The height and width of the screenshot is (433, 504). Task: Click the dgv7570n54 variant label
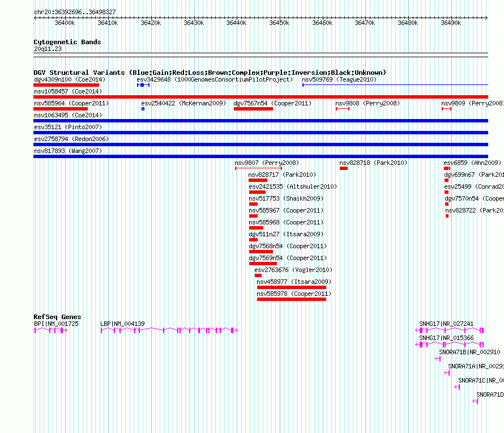pyautogui.click(x=475, y=198)
